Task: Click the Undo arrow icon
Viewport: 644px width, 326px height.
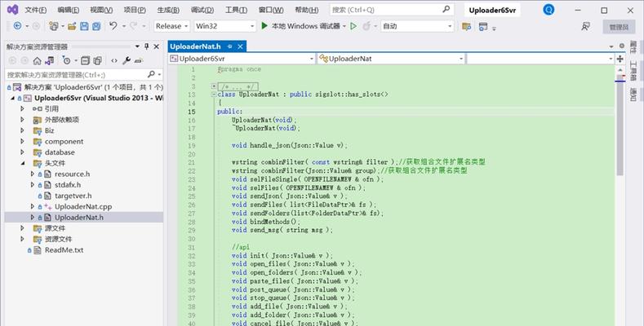Action: 113,26
